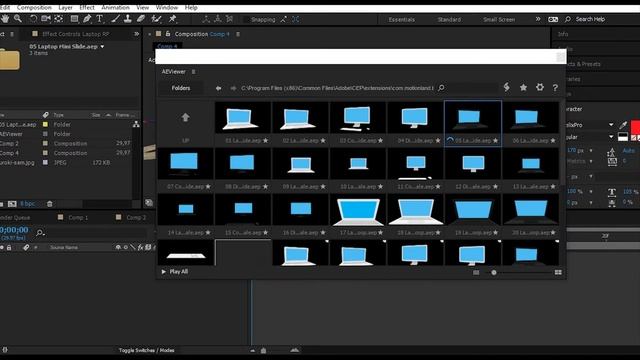Open timeline search options dropdown
640x360 pixels.
40,233
